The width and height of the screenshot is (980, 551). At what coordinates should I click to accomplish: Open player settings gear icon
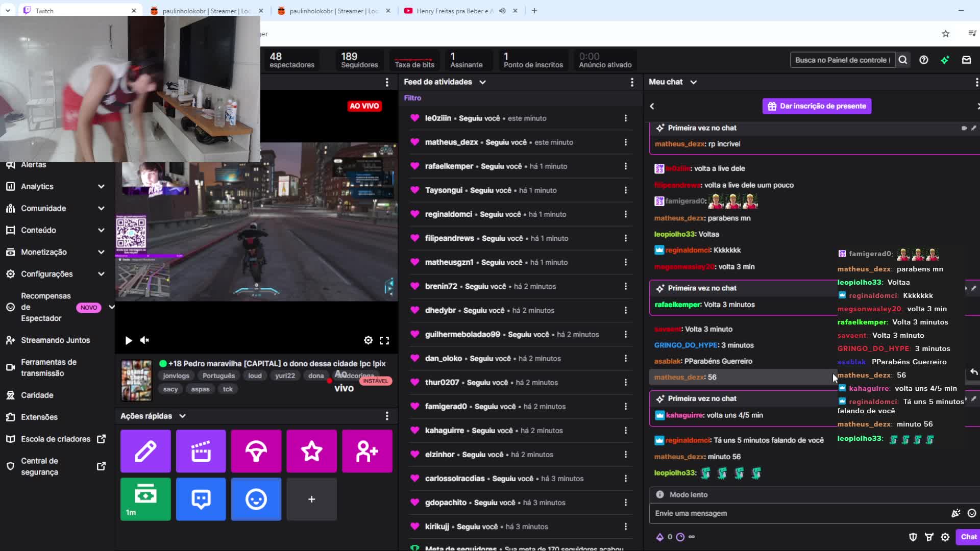tap(368, 340)
